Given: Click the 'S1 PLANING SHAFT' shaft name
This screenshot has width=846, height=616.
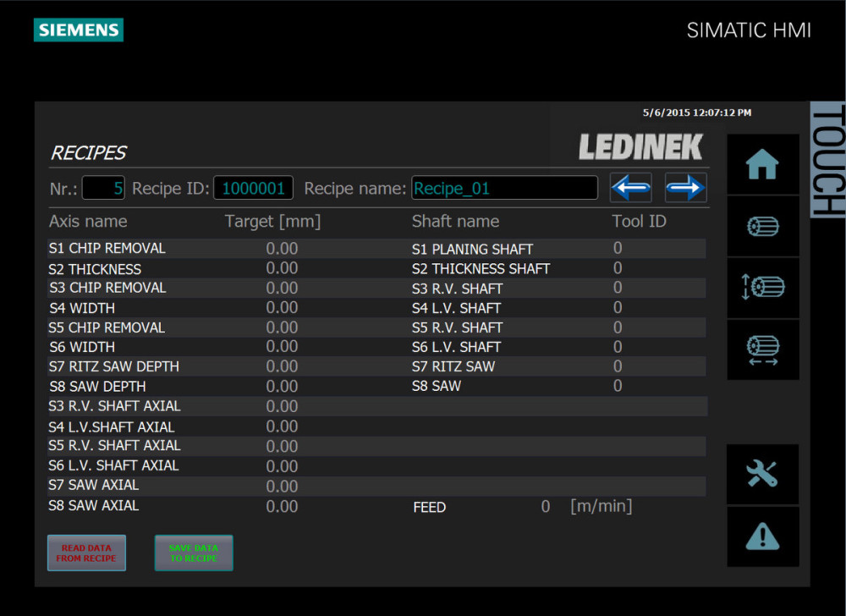Looking at the screenshot, I should (473, 250).
